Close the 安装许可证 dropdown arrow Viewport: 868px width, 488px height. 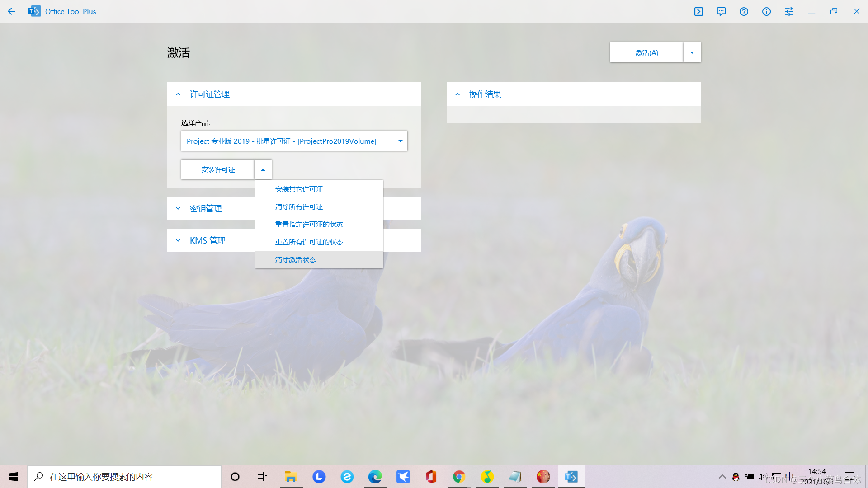263,169
